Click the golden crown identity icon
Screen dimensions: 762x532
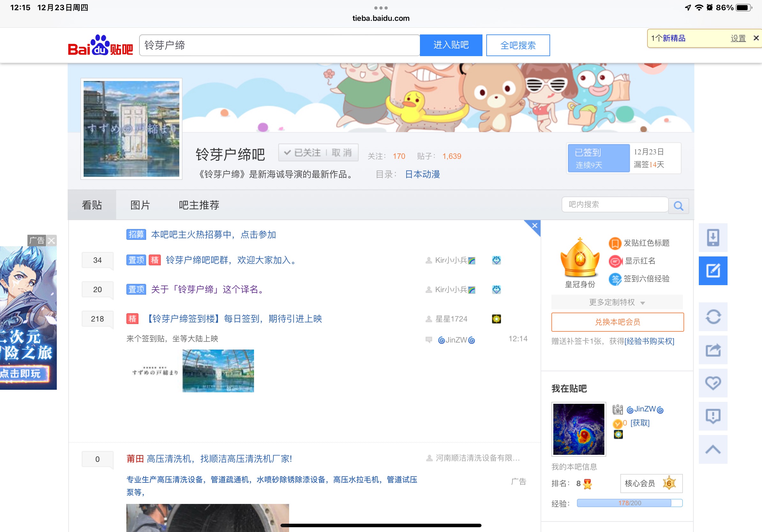point(580,257)
